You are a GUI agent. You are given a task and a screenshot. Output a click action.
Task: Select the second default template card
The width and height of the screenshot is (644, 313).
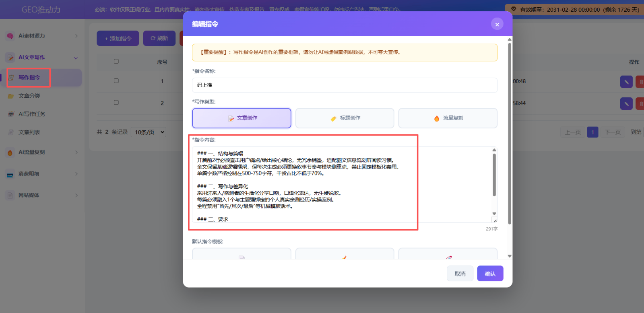(x=345, y=254)
